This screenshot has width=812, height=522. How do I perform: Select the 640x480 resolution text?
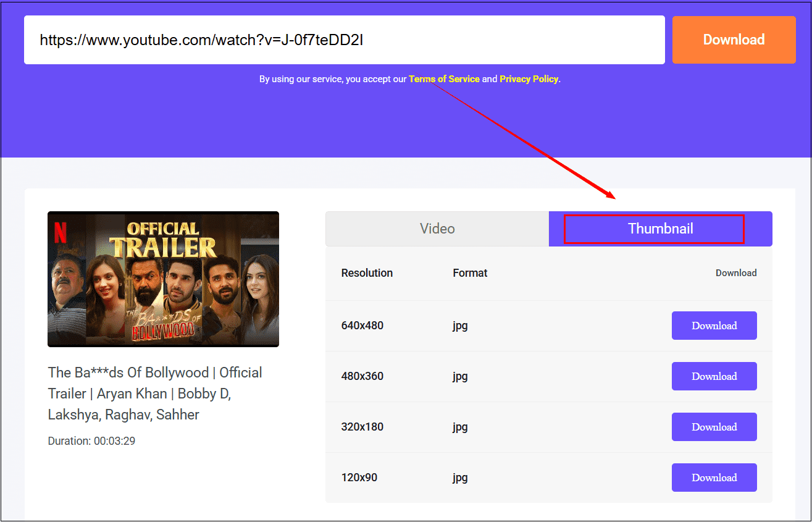point(362,326)
